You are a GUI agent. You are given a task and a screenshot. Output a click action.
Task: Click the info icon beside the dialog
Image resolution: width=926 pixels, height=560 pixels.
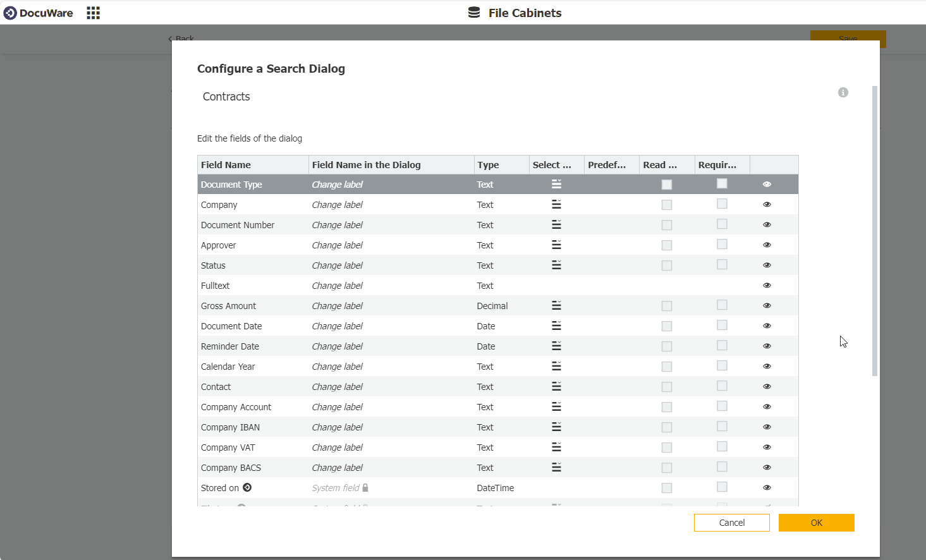[x=843, y=92]
